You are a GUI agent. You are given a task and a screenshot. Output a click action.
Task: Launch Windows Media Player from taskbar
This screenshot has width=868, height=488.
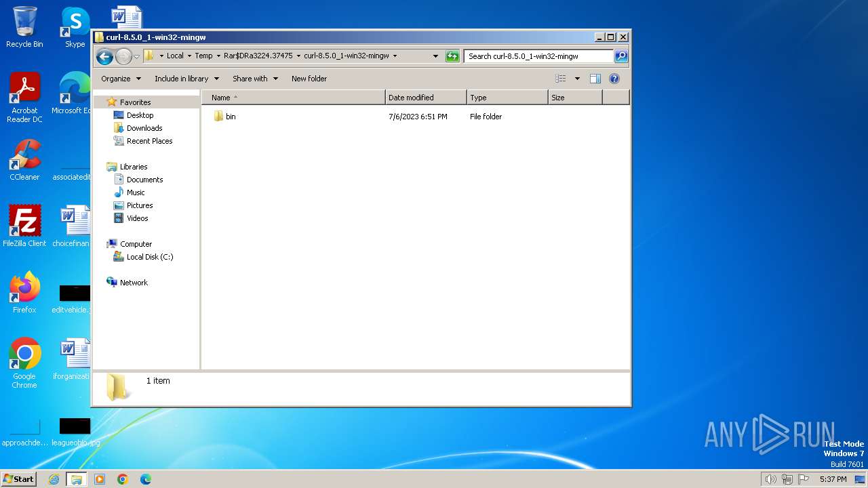pyautogui.click(x=100, y=479)
